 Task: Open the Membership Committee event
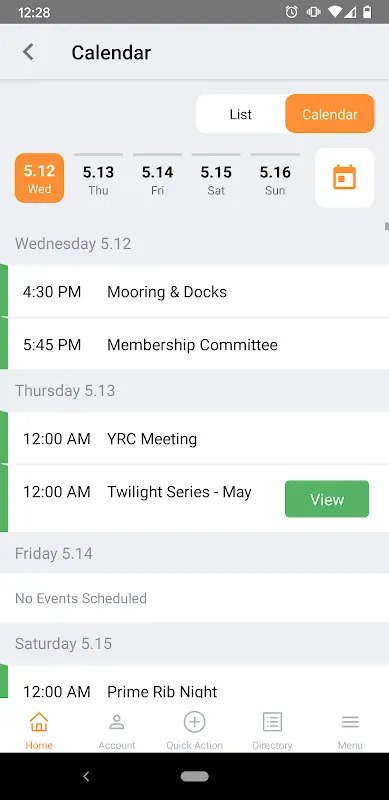pos(194,345)
